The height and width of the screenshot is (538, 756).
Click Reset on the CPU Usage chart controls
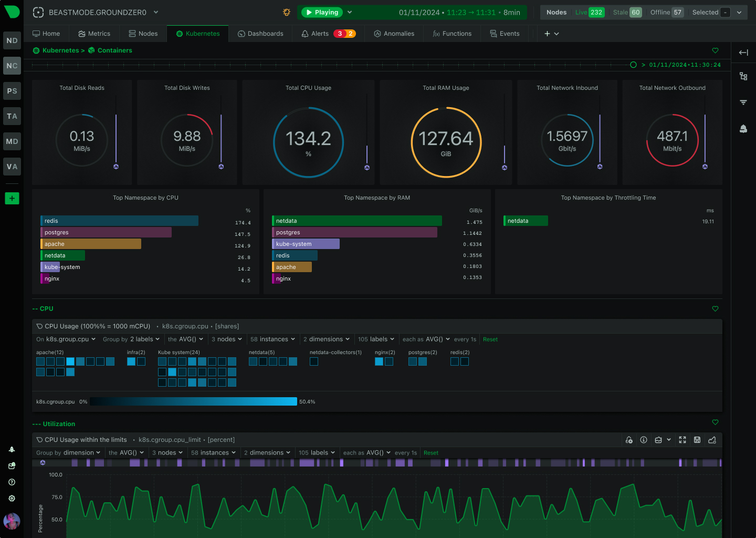[x=490, y=339]
